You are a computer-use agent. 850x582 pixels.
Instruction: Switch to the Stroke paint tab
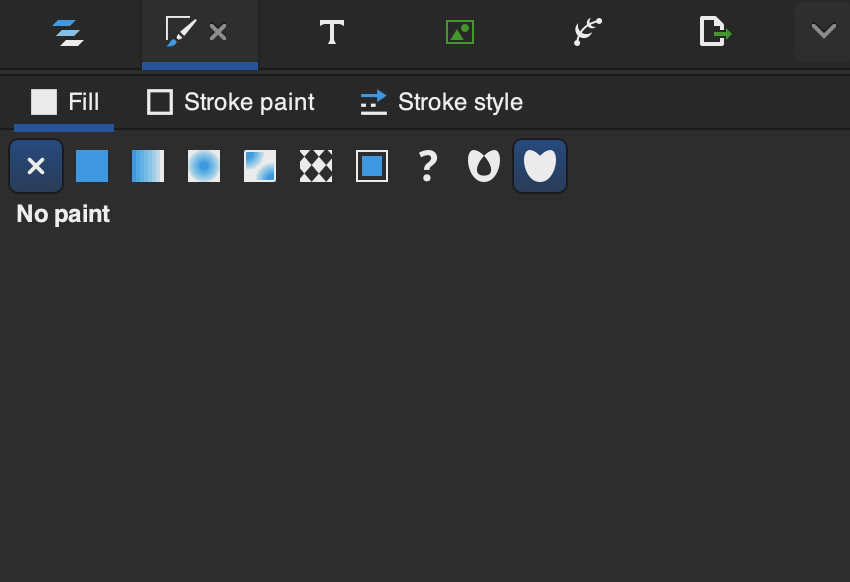[x=231, y=102]
